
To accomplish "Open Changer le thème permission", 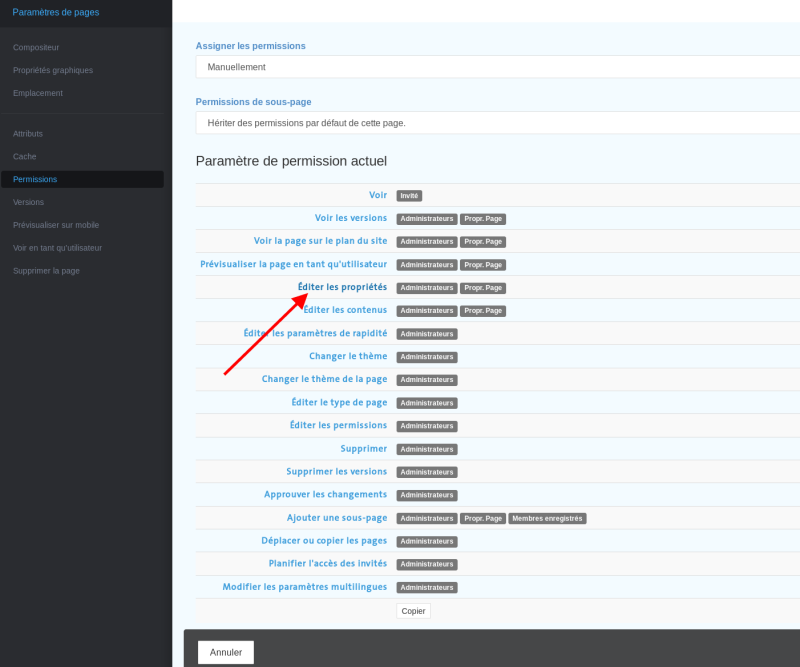I will pyautogui.click(x=348, y=356).
